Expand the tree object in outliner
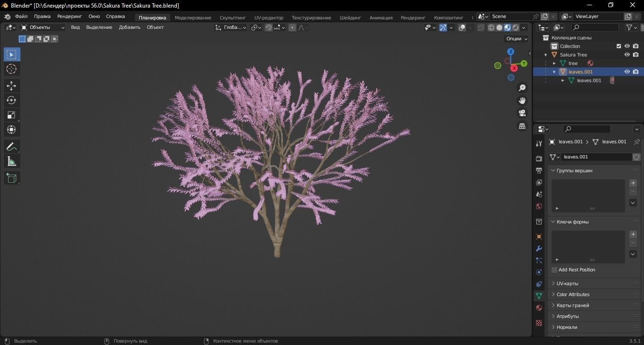Screen dimensions: 644x345 (x=554, y=63)
